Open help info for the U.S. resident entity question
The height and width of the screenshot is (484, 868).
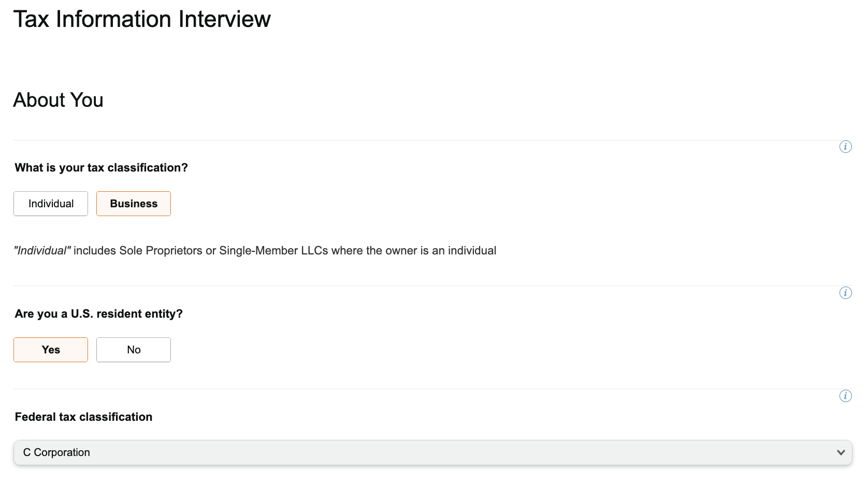click(x=846, y=293)
